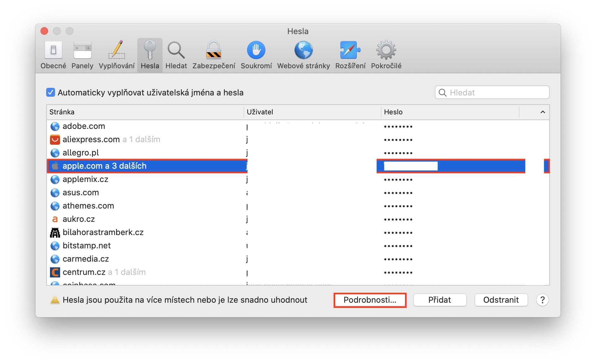Image resolution: width=596 pixels, height=364 pixels.
Task: Select the bilahorastramberk.cz entry
Action: click(x=298, y=233)
